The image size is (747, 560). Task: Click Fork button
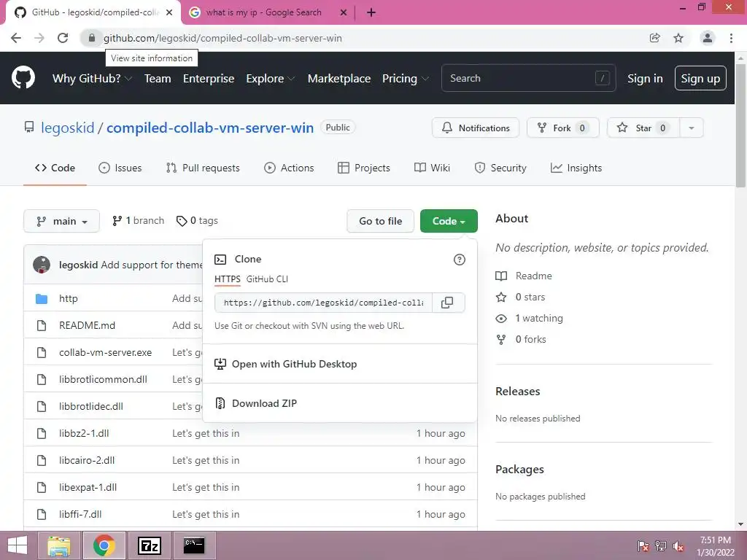click(x=563, y=128)
